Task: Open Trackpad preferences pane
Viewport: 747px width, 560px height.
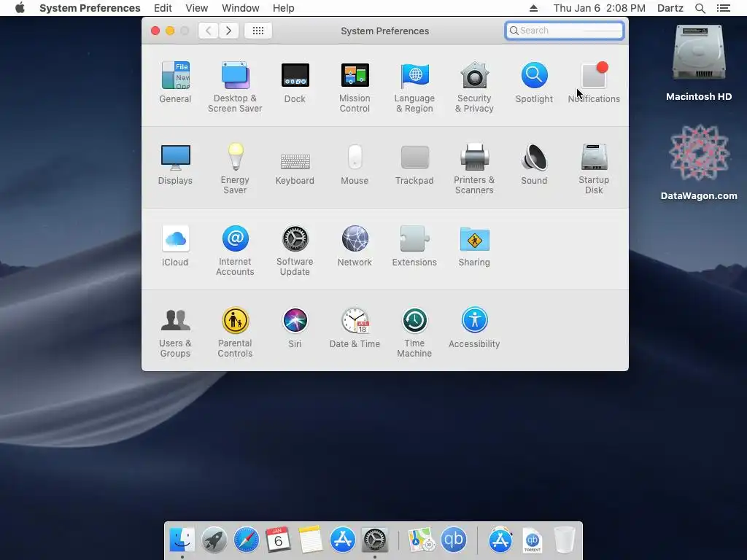Action: pyautogui.click(x=414, y=164)
